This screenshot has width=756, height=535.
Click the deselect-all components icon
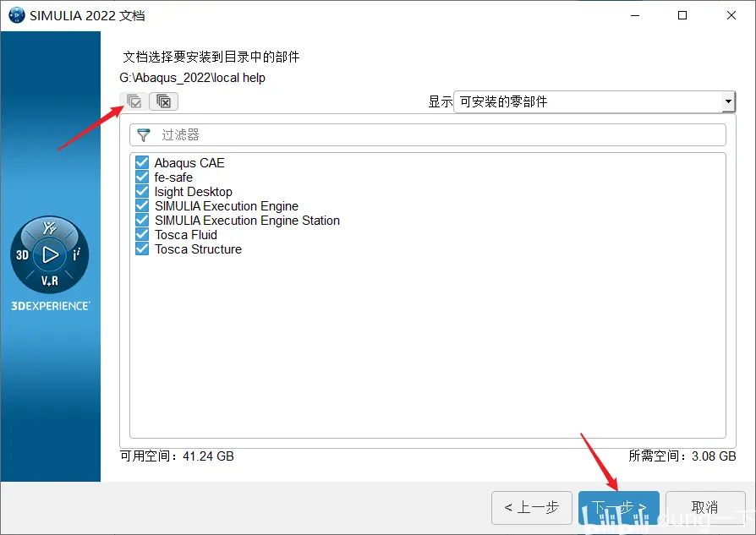point(164,101)
